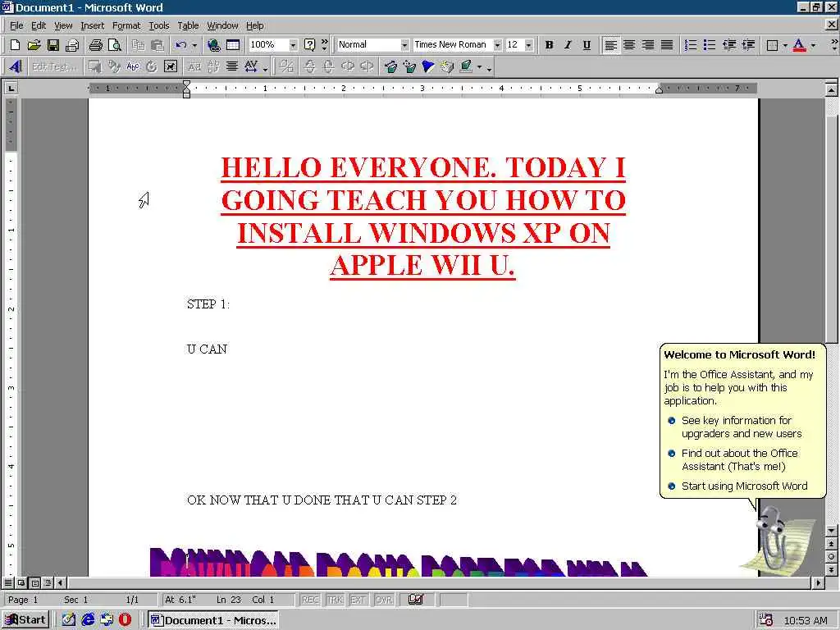Click the Clippy Office Assistant character
This screenshot has height=630, width=840.
pos(771,540)
